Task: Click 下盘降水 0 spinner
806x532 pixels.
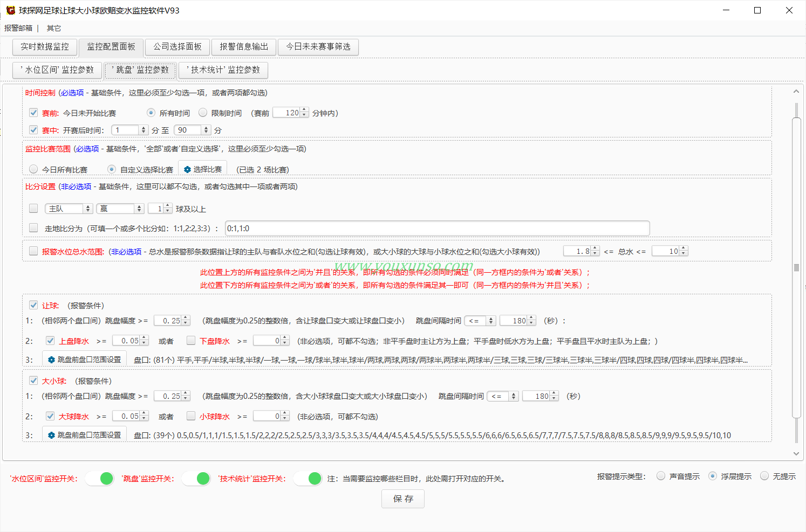Action: (x=271, y=341)
